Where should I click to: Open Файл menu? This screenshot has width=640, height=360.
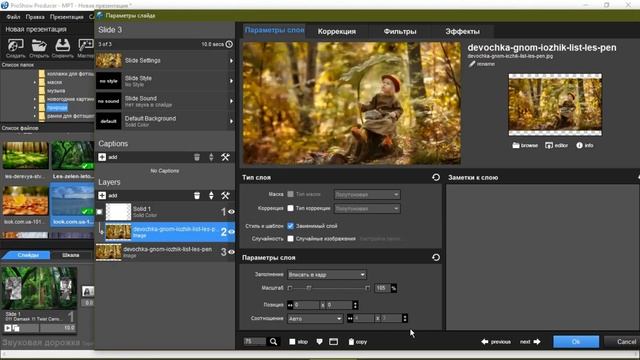pos(13,17)
